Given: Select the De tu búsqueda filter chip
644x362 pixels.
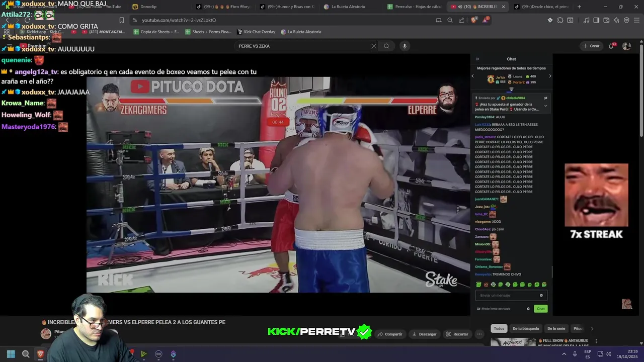Looking at the screenshot, I should pyautogui.click(x=526, y=328).
